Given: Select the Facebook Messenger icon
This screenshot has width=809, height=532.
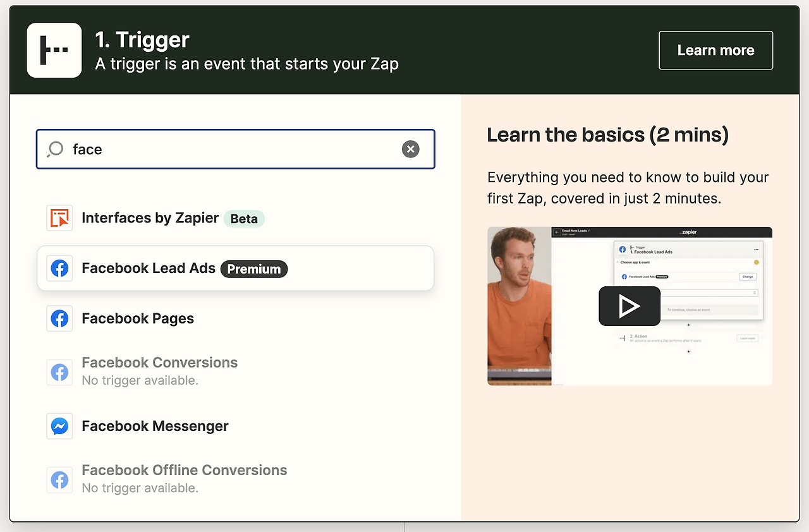Looking at the screenshot, I should [x=59, y=426].
